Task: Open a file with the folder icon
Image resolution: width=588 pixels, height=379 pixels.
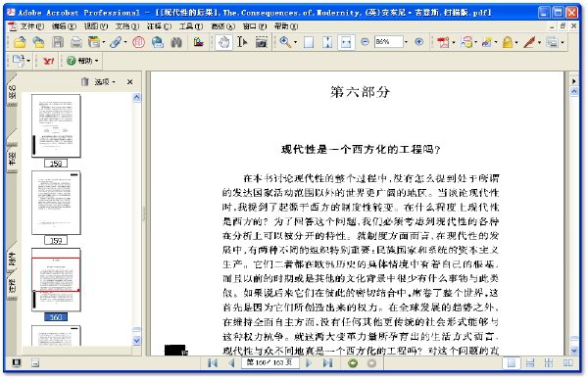Action: (x=20, y=42)
